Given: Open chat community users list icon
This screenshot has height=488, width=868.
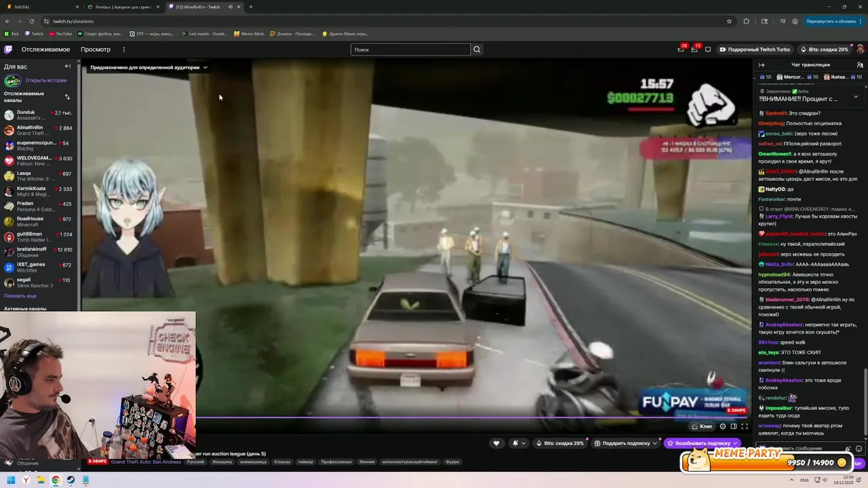Looking at the screenshot, I should tap(860, 65).
